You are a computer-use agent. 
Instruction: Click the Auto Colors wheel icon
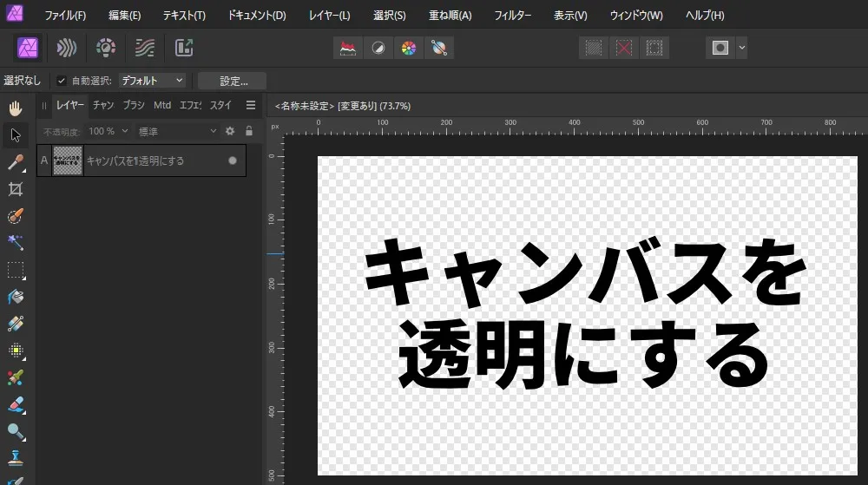[x=408, y=48]
